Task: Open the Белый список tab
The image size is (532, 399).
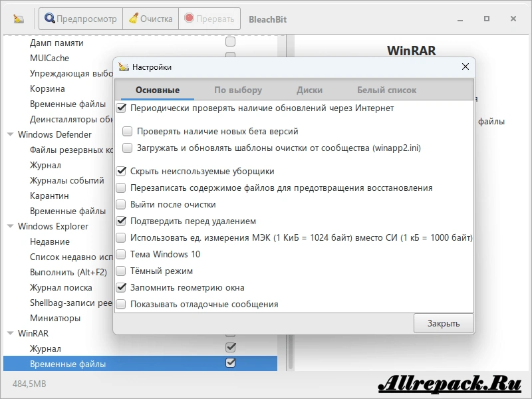Action: coord(386,90)
